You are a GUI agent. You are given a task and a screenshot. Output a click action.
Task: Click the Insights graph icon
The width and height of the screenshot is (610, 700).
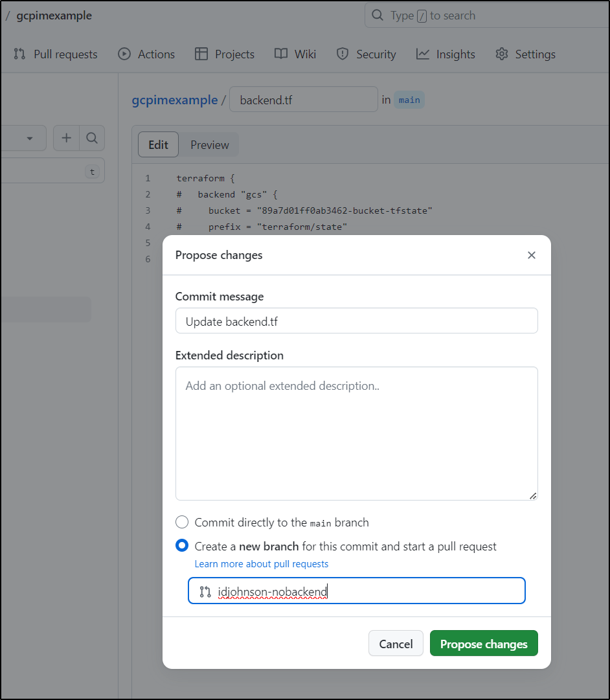pyautogui.click(x=422, y=54)
